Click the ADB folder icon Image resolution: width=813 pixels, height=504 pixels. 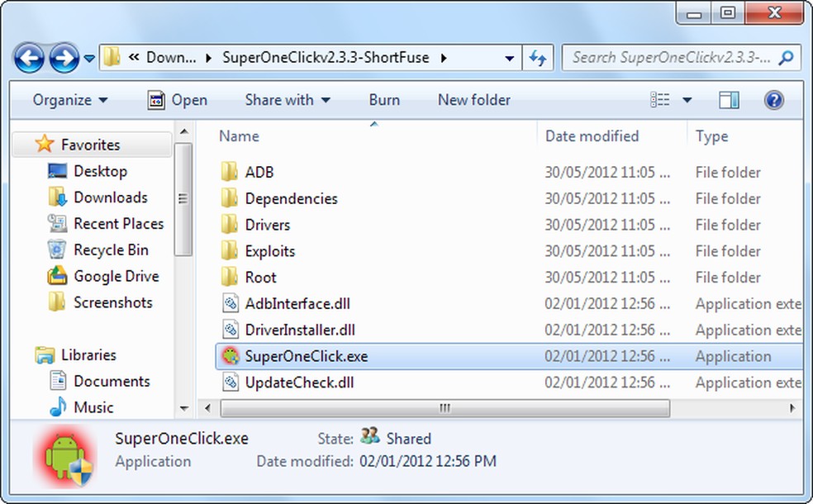pyautogui.click(x=229, y=172)
